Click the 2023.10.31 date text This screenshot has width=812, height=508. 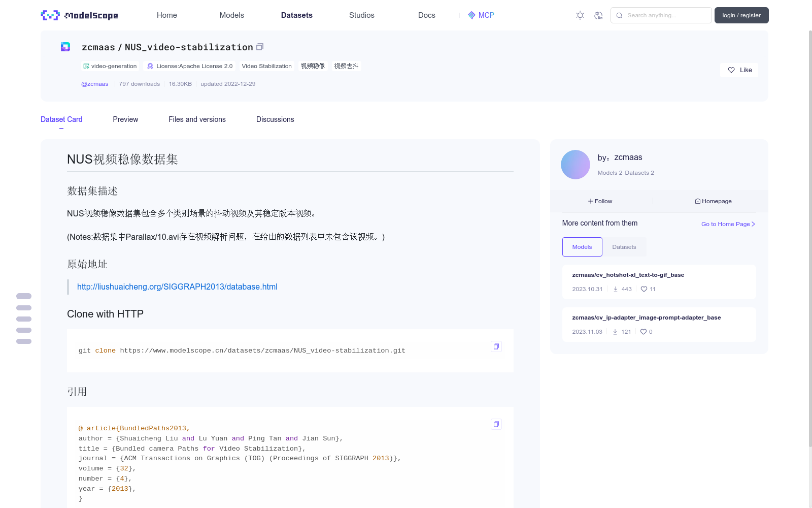(587, 289)
